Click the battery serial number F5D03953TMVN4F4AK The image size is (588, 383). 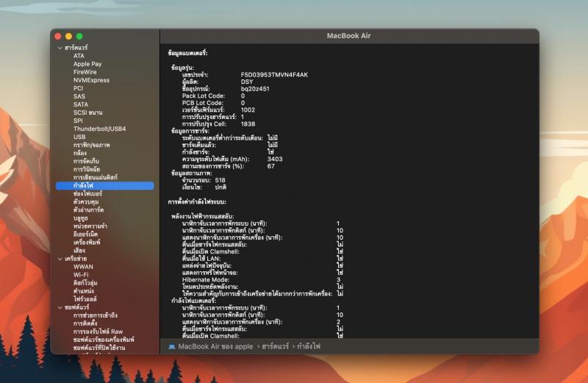274,75
